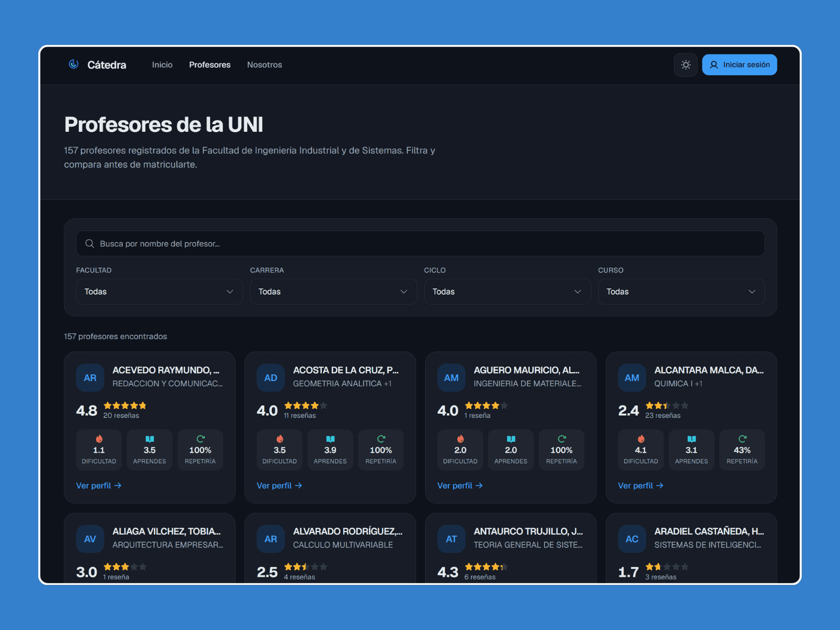Screen dimensions: 840x630
Task: Click the flame icon in Acosta de la Cruz's card
Action: click(280, 439)
